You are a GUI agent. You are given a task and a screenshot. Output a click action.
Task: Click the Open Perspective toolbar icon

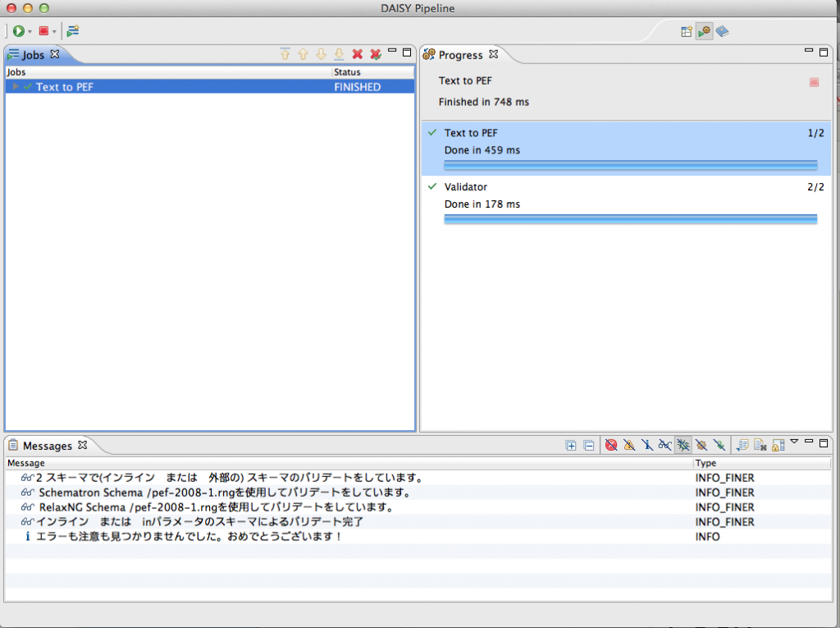click(687, 32)
